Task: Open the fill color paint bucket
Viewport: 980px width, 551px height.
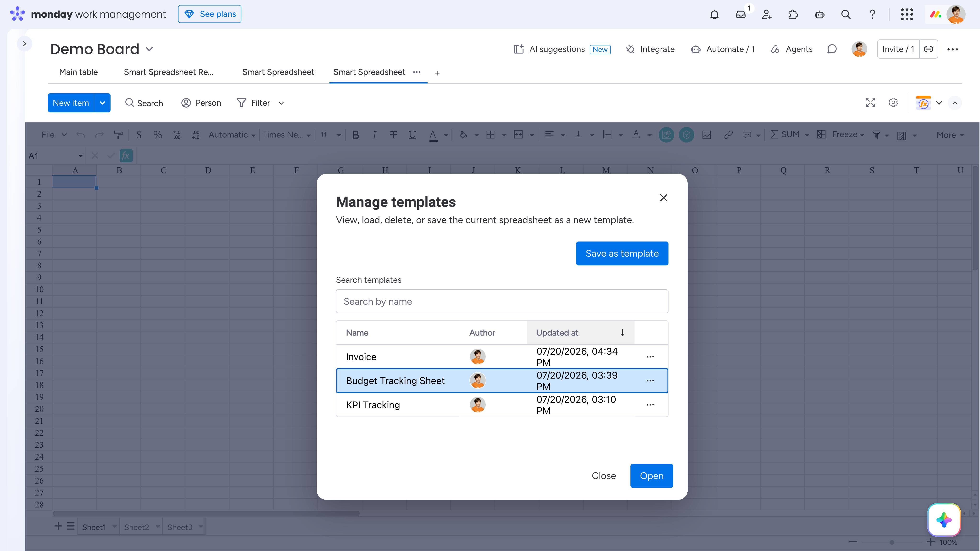Action: click(463, 135)
